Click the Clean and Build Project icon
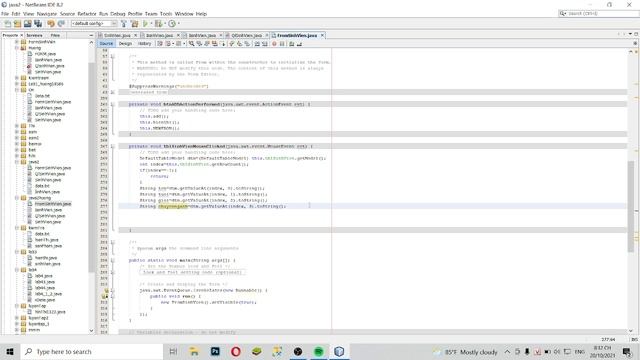This screenshot has height=360, width=640. (134, 24)
